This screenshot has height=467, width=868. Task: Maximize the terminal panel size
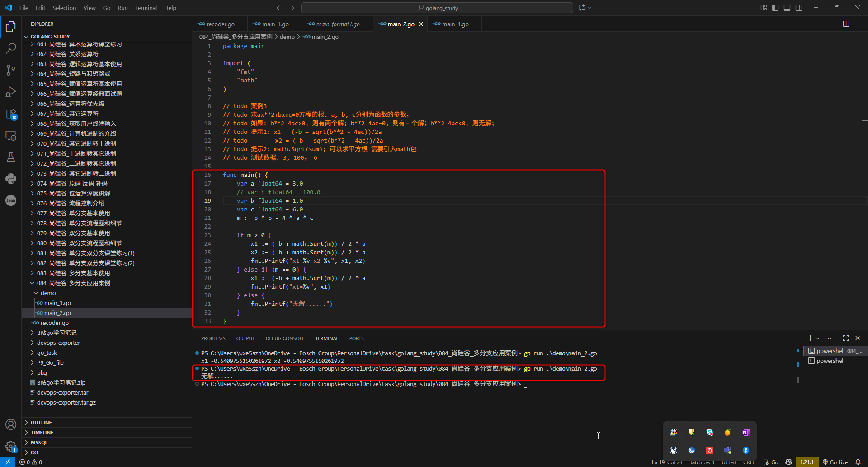pyautogui.click(x=846, y=338)
